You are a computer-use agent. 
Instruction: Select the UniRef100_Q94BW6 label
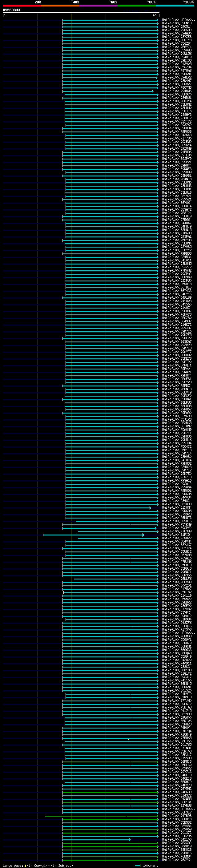click(x=177, y=91)
